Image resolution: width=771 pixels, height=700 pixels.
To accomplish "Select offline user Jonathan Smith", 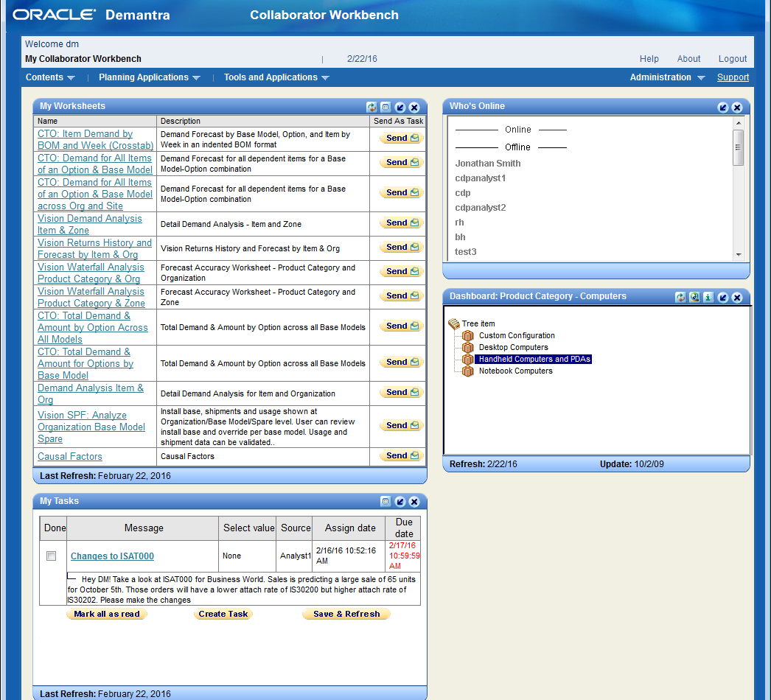I will [x=487, y=164].
